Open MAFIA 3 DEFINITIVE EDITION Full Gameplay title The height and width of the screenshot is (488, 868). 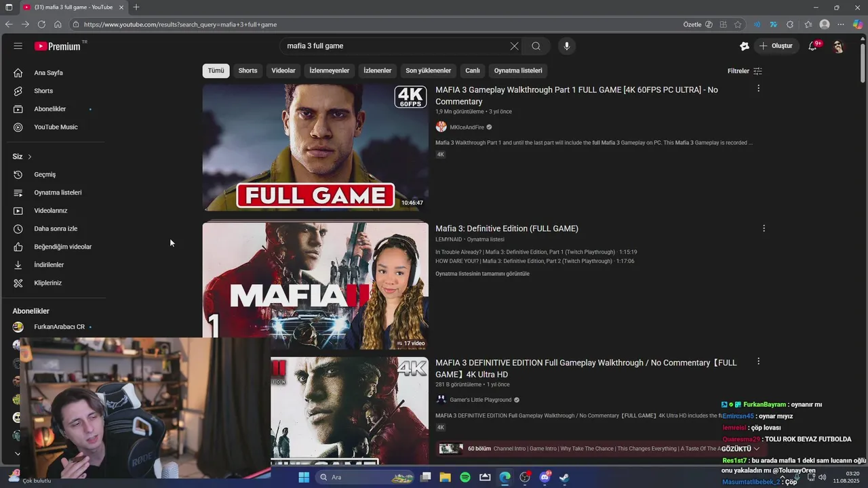pyautogui.click(x=586, y=369)
